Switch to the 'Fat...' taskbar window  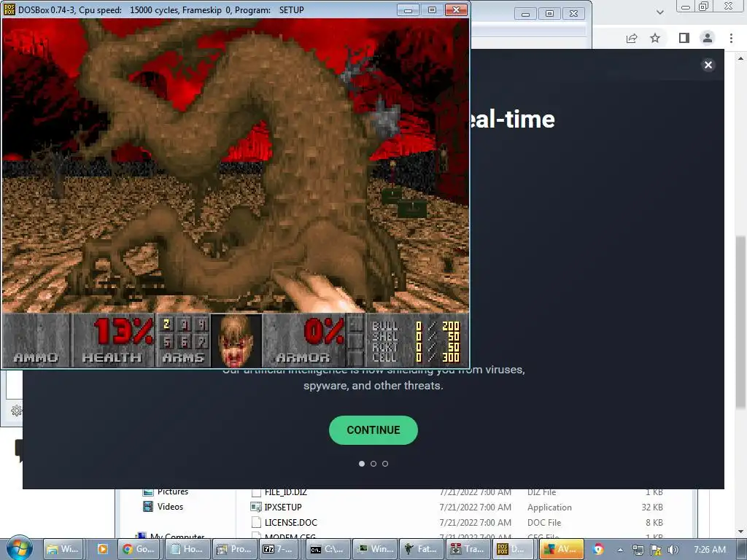[x=421, y=549]
